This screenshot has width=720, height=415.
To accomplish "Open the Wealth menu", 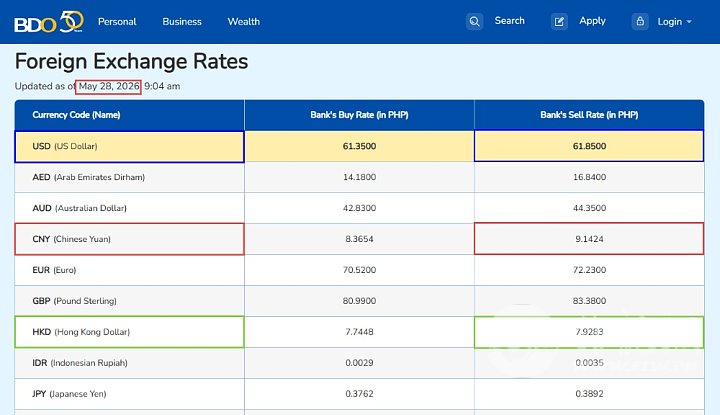I will pos(244,22).
